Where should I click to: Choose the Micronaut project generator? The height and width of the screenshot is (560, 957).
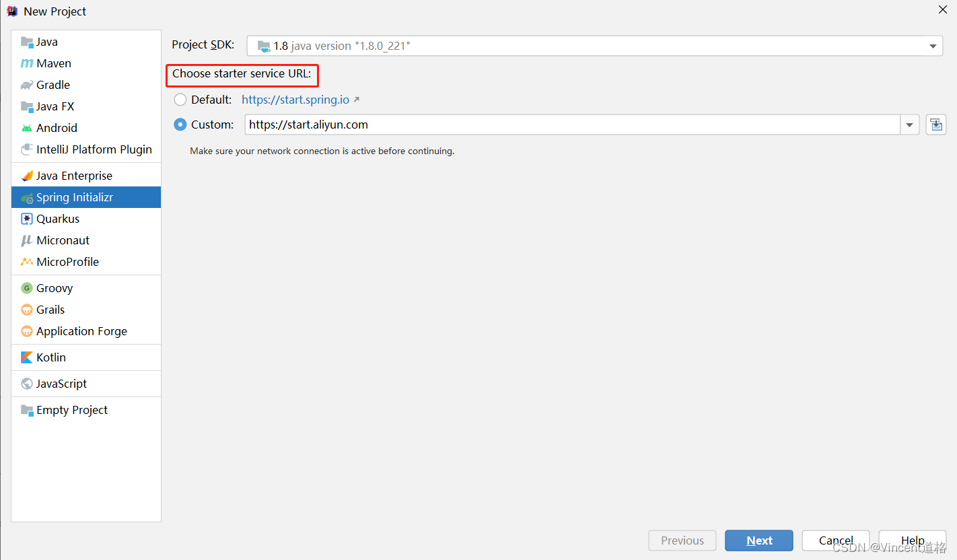[63, 240]
